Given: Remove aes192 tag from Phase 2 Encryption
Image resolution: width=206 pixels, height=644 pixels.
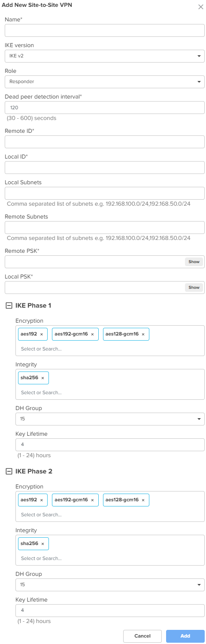Looking at the screenshot, I should click(42, 500).
